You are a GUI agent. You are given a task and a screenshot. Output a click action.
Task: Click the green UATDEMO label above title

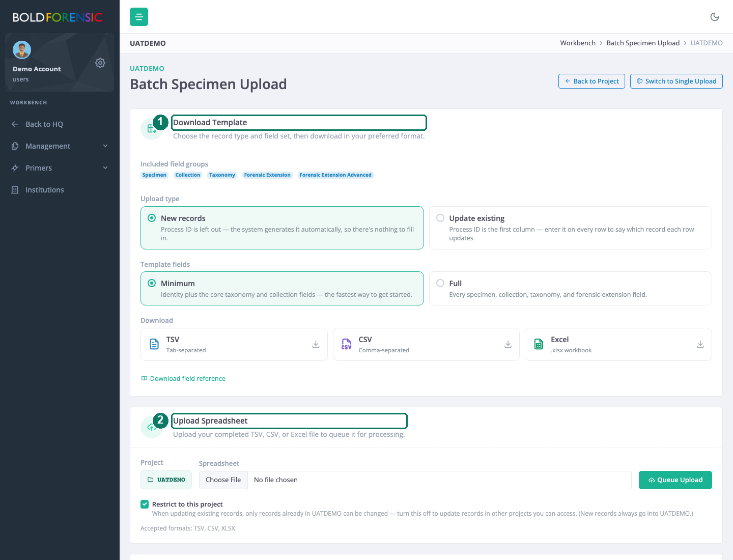[x=147, y=68]
